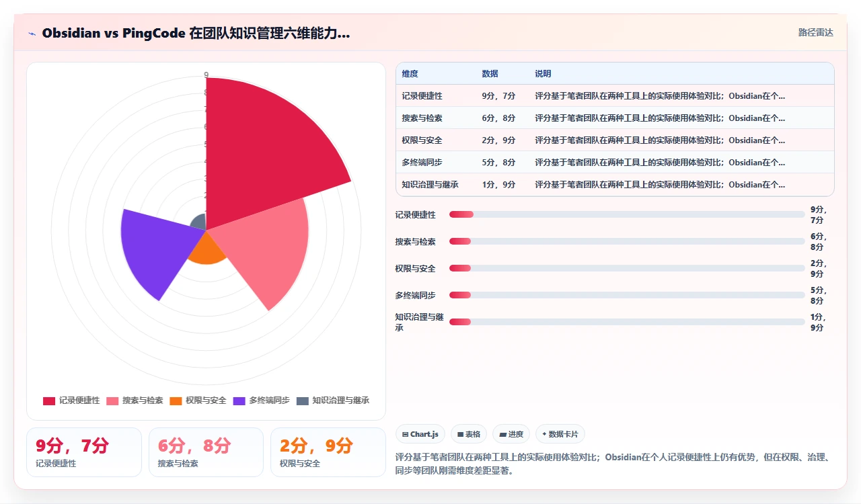Click the 维度 column header
The height and width of the screenshot is (504, 861).
pos(410,74)
